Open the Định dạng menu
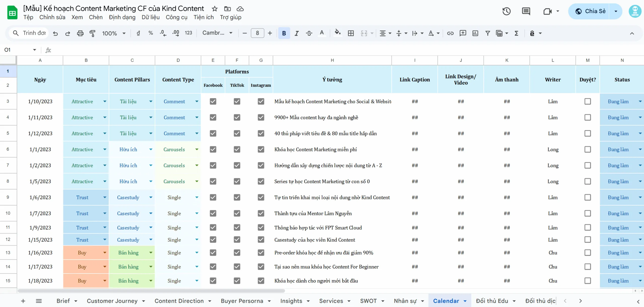 (x=122, y=17)
